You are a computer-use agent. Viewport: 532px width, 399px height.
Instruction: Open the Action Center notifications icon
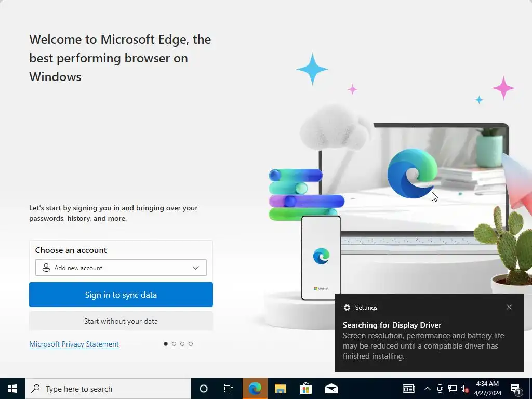[516, 389]
